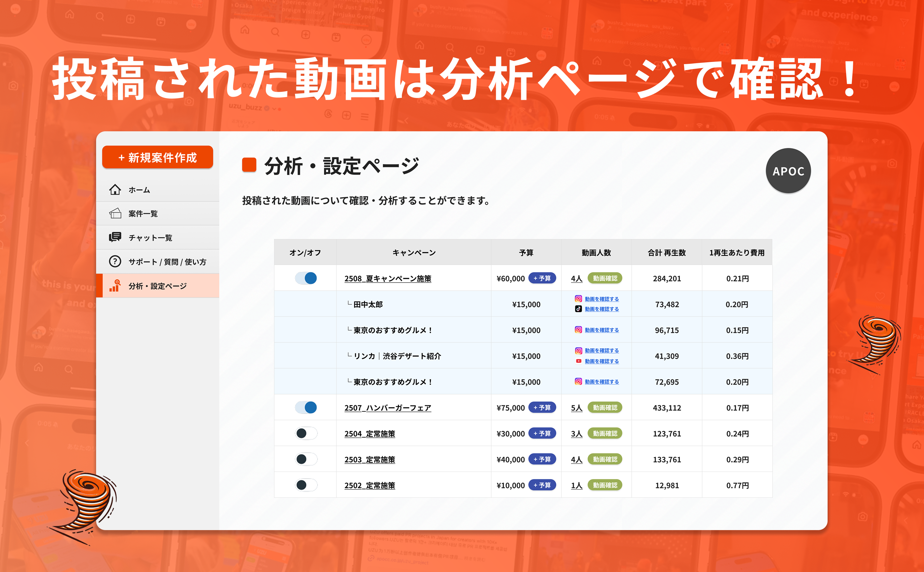This screenshot has width=924, height=572.
Task: Expand the 5人 list for 2507_ハンバーガーフェア
Action: click(576, 408)
